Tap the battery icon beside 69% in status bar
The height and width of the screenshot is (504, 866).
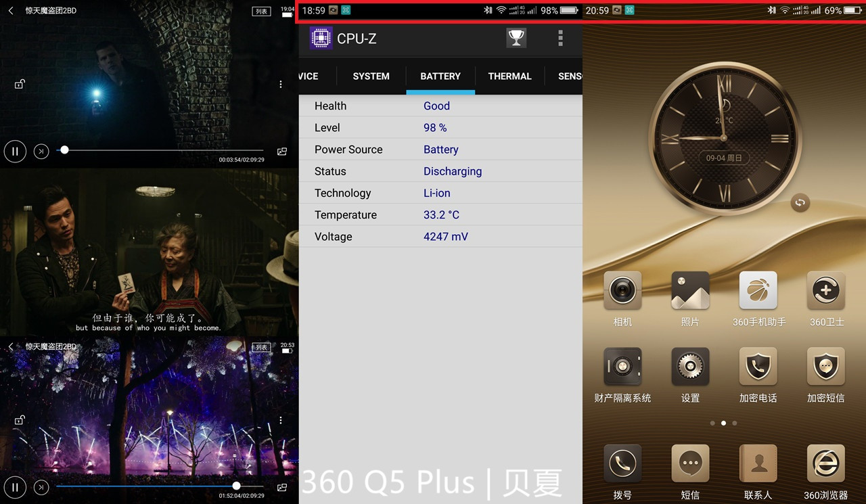tap(853, 11)
